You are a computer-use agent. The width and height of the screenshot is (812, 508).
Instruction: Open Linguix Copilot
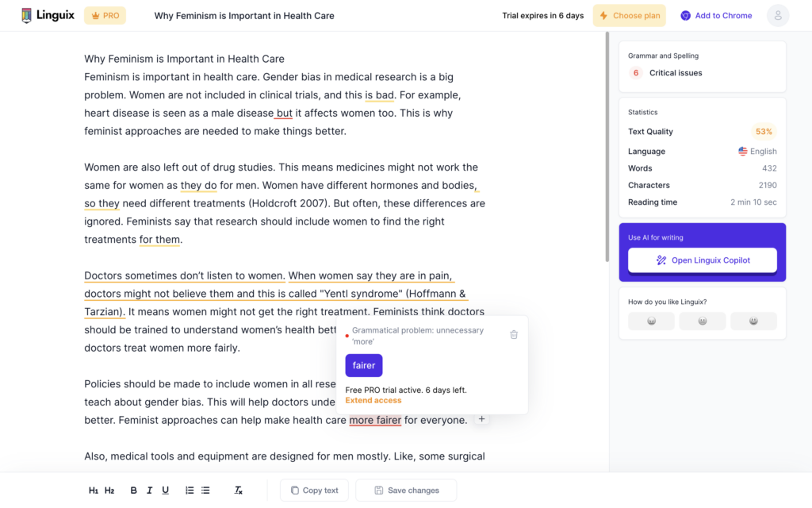[702, 260]
